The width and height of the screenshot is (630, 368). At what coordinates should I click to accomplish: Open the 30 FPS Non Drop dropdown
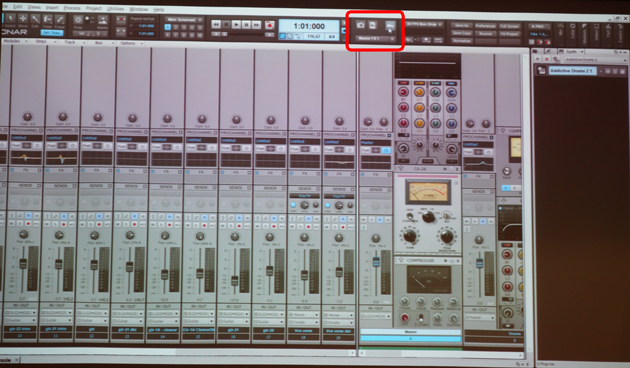(423, 25)
